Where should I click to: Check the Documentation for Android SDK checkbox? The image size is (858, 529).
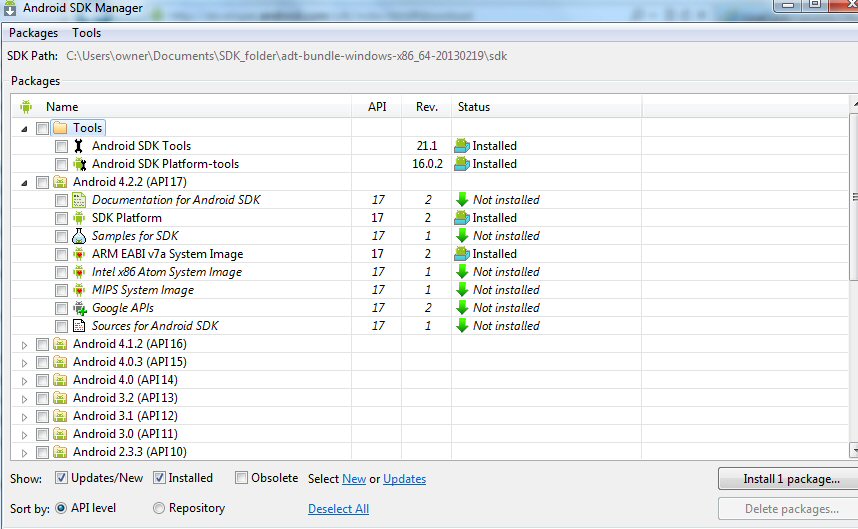point(61,201)
